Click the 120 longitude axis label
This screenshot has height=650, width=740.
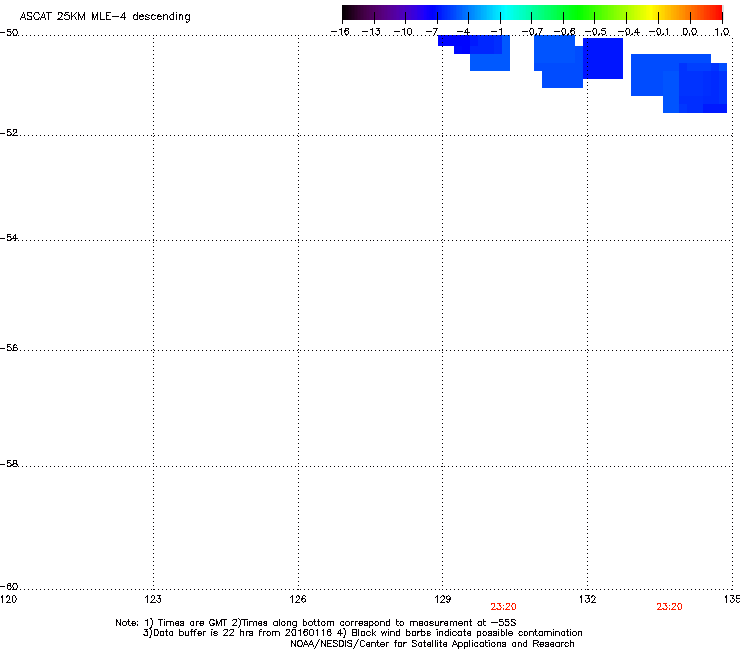click(x=8, y=599)
